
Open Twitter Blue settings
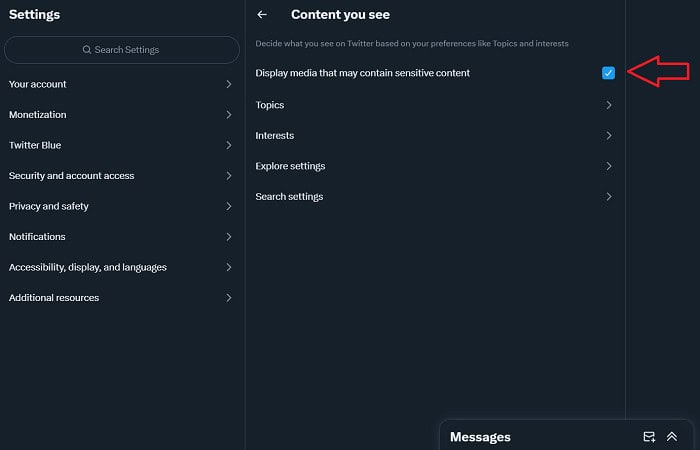(121, 145)
